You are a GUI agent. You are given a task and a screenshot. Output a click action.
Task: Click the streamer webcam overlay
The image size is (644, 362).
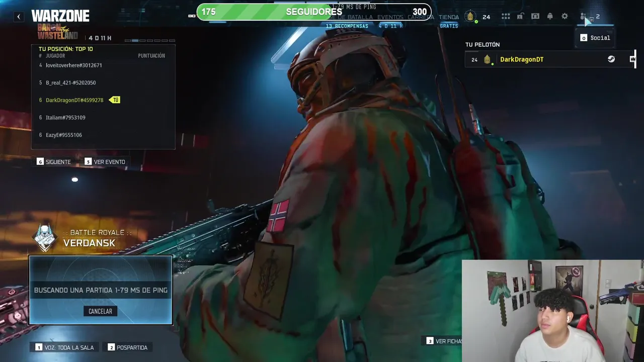552,311
